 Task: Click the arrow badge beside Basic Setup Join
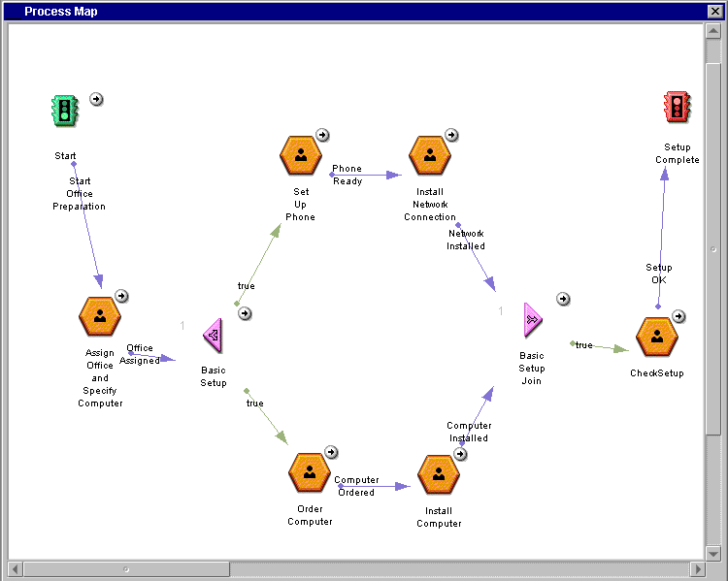pos(563,299)
